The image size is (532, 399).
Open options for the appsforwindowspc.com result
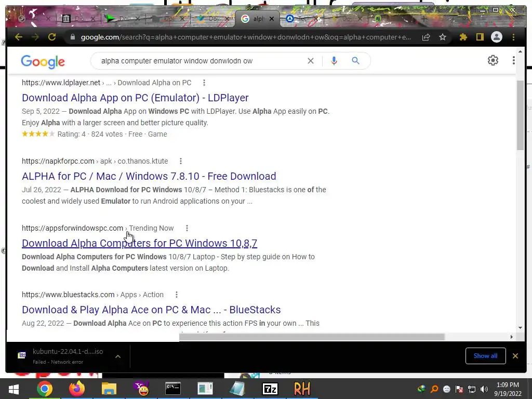point(187,229)
